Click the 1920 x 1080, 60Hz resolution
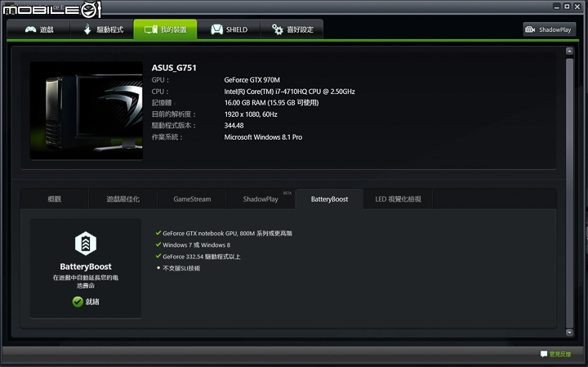Viewport: 588px width, 367px height. (251, 114)
